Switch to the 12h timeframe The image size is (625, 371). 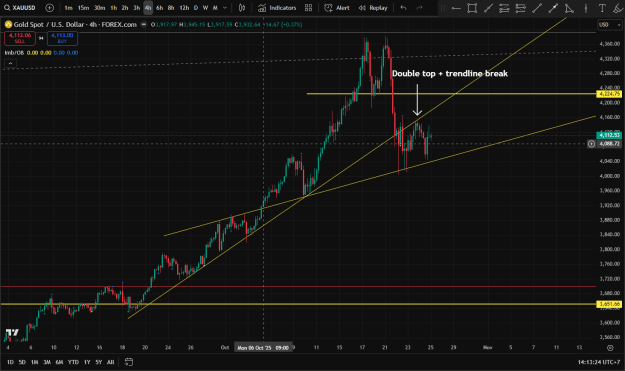184,8
